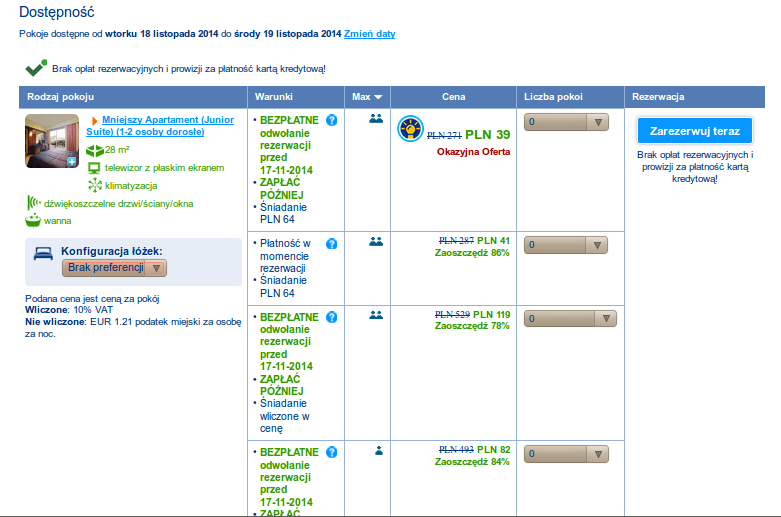This screenshot has height=517, width=781.
Task: Click the PLN 82 price
Action: tap(494, 450)
